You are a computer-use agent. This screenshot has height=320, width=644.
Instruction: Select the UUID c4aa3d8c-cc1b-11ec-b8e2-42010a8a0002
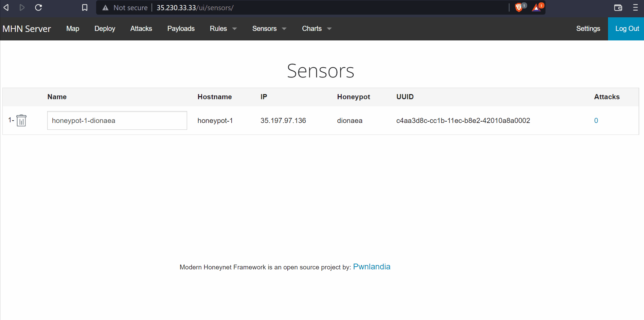click(x=463, y=121)
